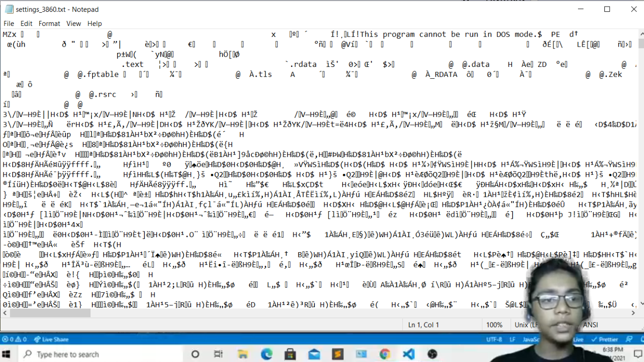Click 'ANSI' encoding in Notepad status bar
The image size is (644, 362).
click(591, 325)
